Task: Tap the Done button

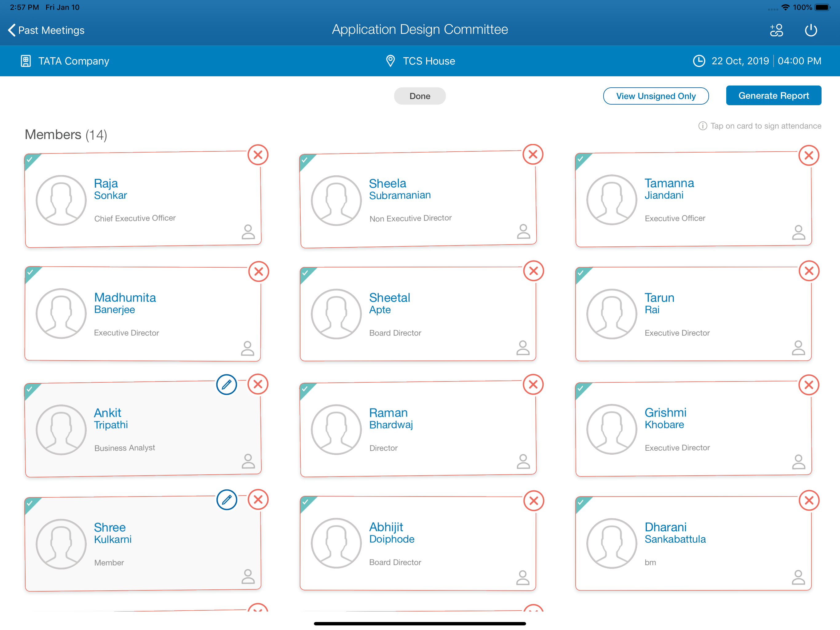Action: click(420, 96)
